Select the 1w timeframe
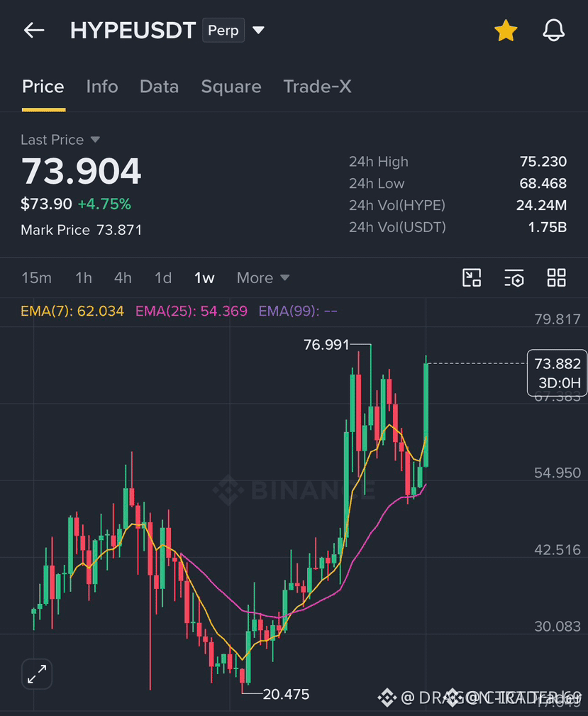Viewport: 588px width, 716px height. [204, 277]
